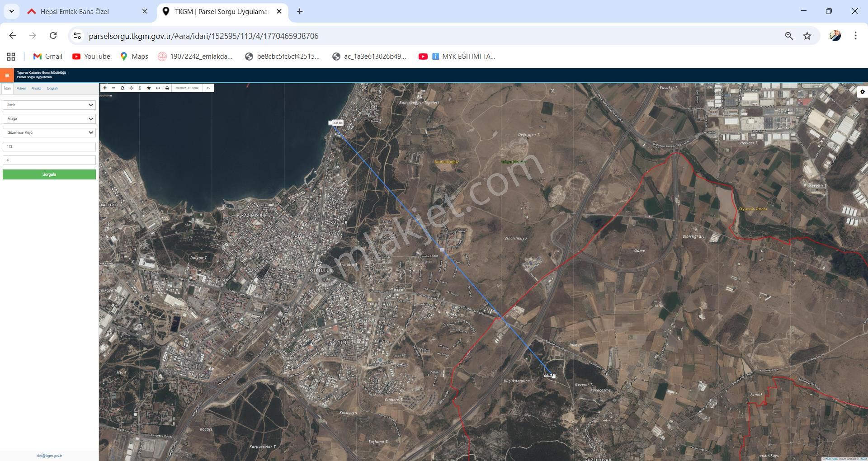This screenshot has width=868, height=461.
Task: Click the star favorites icon in map toolbar
Action: click(x=149, y=88)
